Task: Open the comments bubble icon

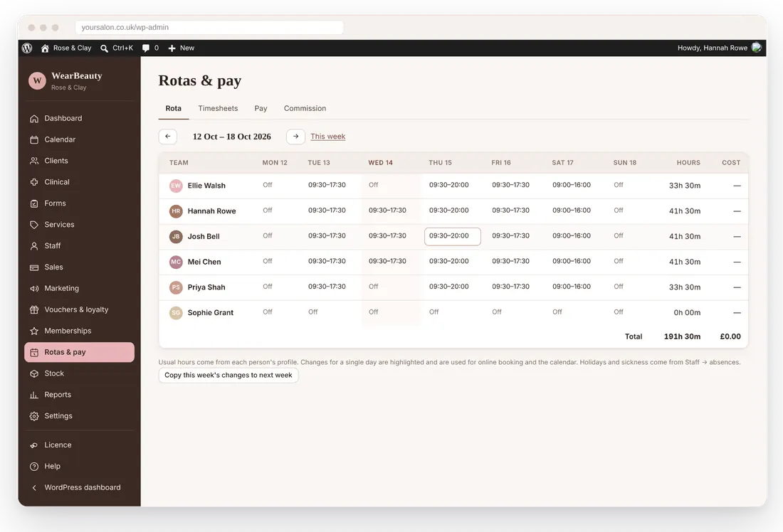Action: (x=146, y=48)
